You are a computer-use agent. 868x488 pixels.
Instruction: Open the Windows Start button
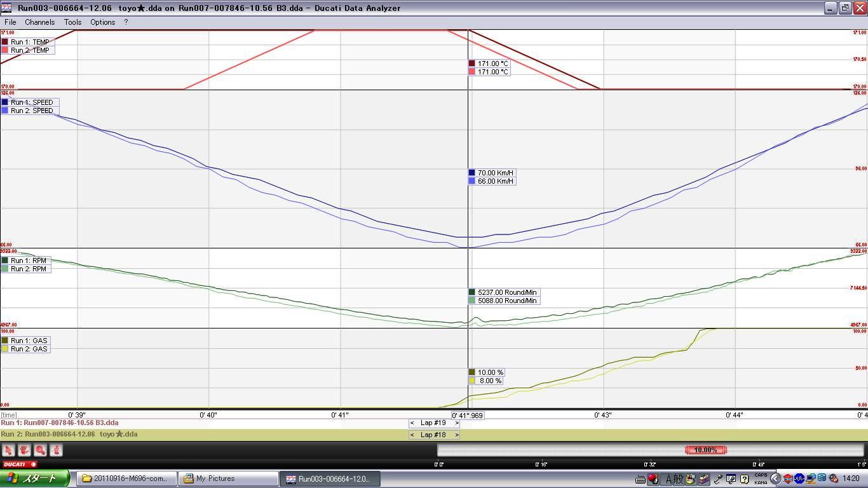point(34,478)
